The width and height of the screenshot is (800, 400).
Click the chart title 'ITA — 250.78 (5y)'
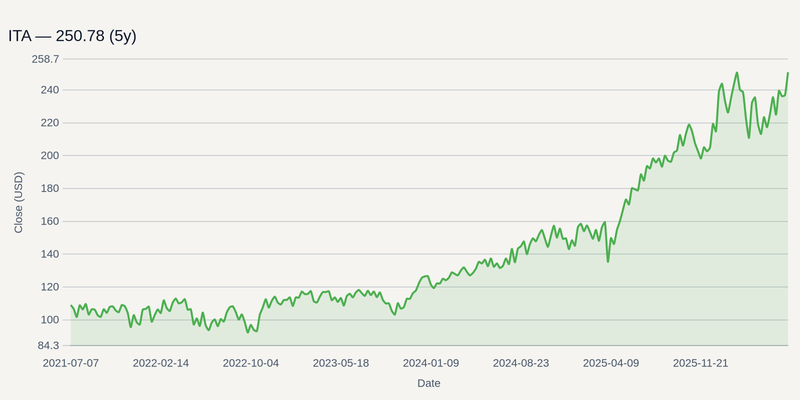(72, 36)
